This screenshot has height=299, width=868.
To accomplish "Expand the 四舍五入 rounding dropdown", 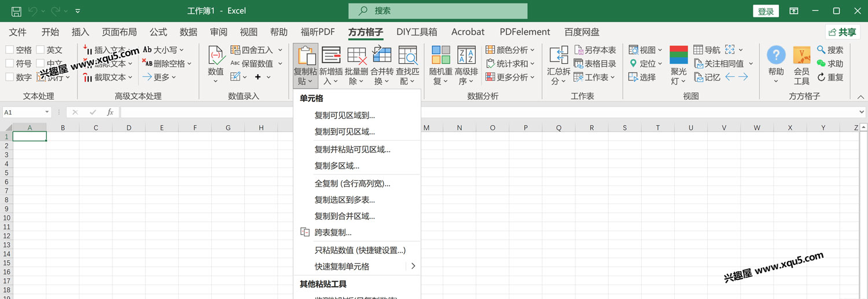I will (280, 50).
